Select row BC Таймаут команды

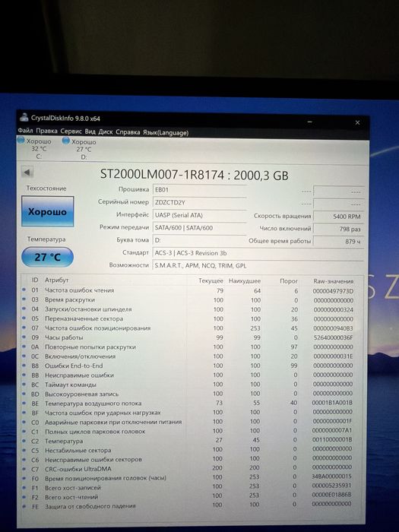click(x=192, y=385)
